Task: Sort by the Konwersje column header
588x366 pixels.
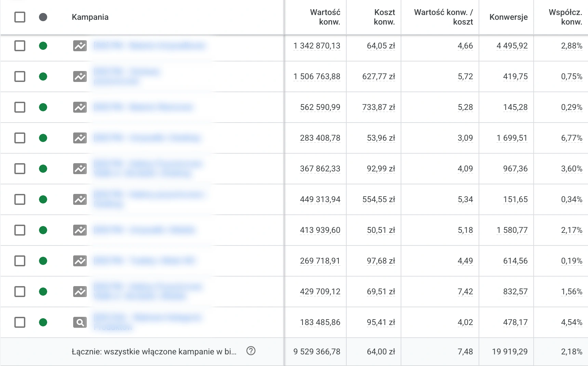Action: click(509, 17)
